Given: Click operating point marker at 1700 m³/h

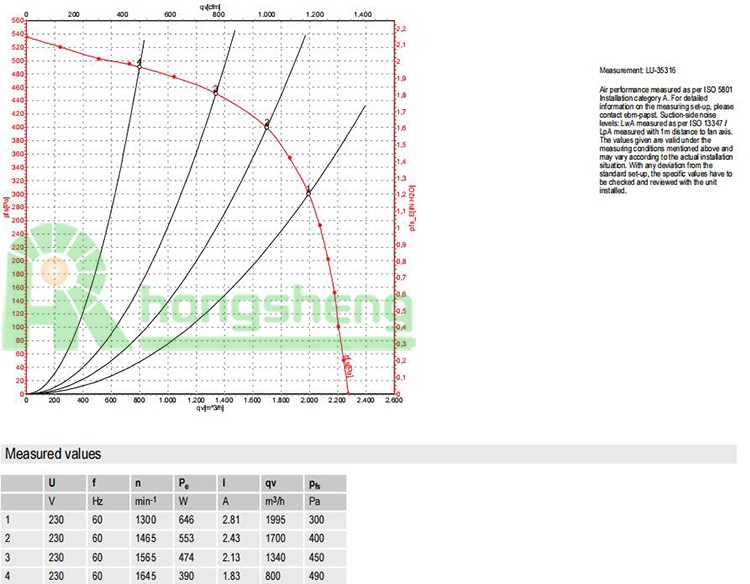Looking at the screenshot, I should click(x=267, y=125).
